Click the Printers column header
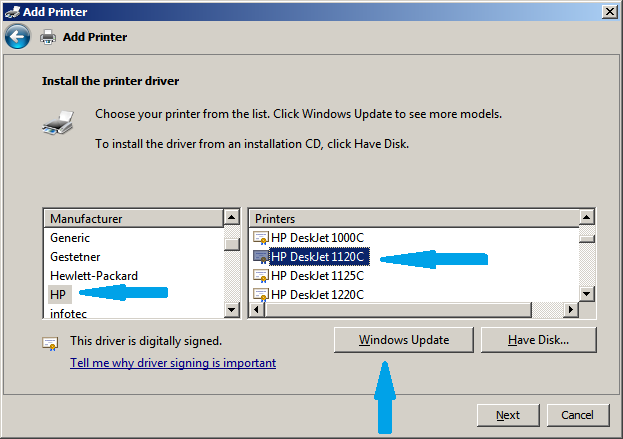 414,219
